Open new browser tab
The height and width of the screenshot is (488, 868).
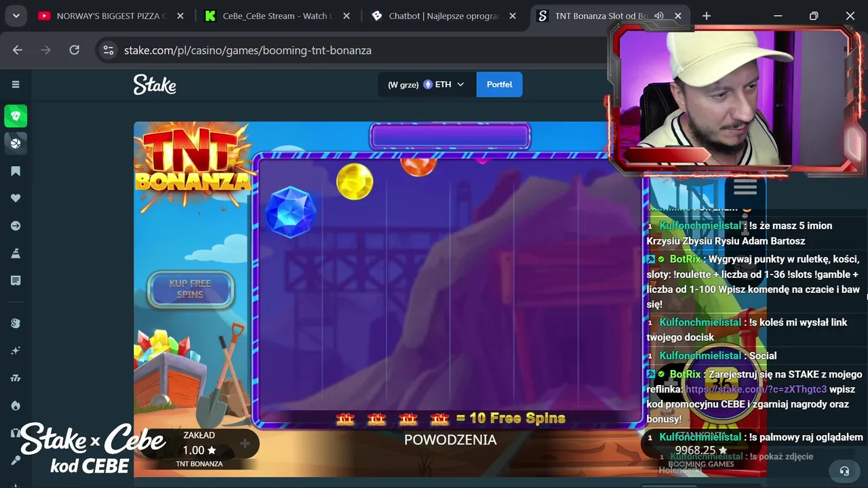click(x=707, y=16)
